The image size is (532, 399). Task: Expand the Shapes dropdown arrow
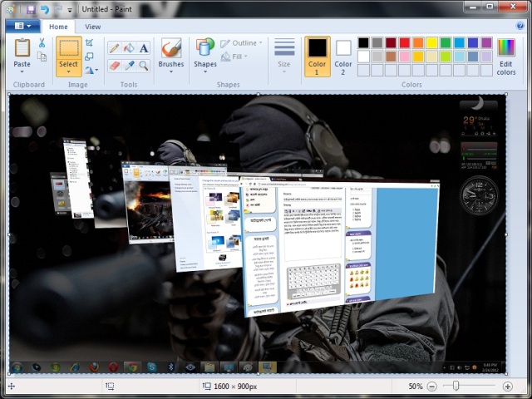click(205, 71)
